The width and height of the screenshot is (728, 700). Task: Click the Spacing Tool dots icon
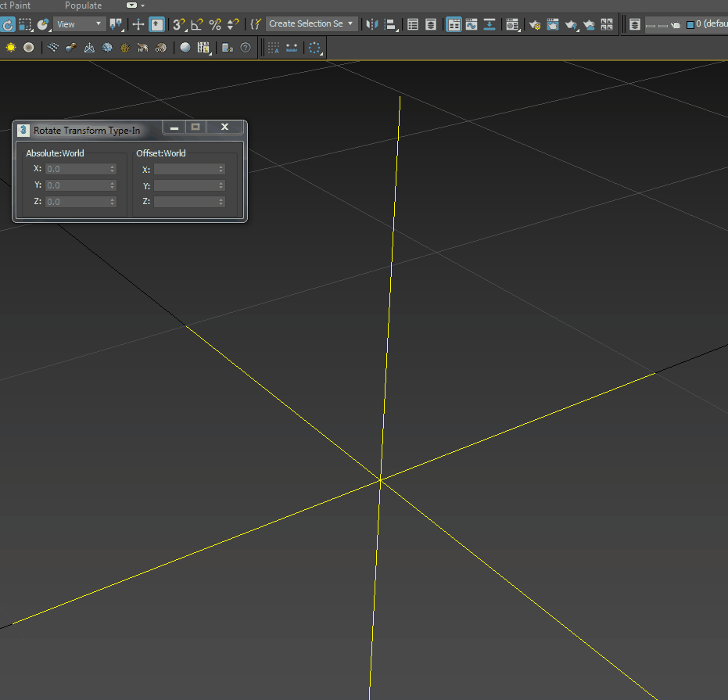point(292,48)
